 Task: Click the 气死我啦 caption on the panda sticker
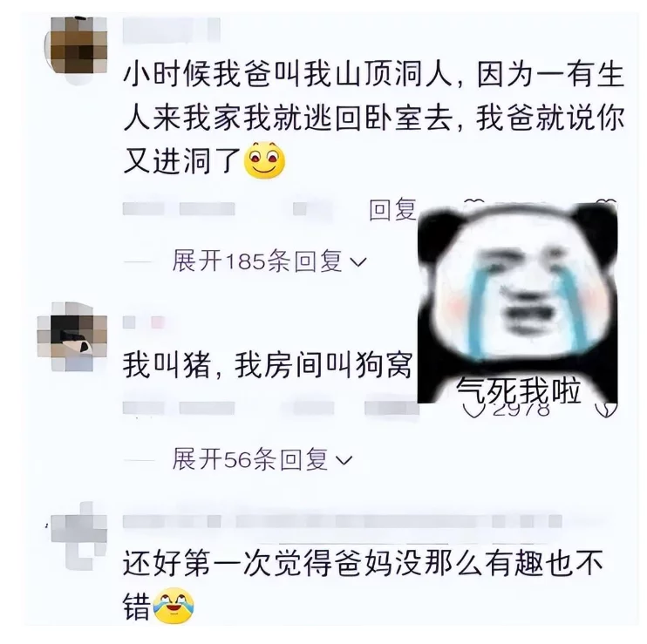tap(518, 390)
